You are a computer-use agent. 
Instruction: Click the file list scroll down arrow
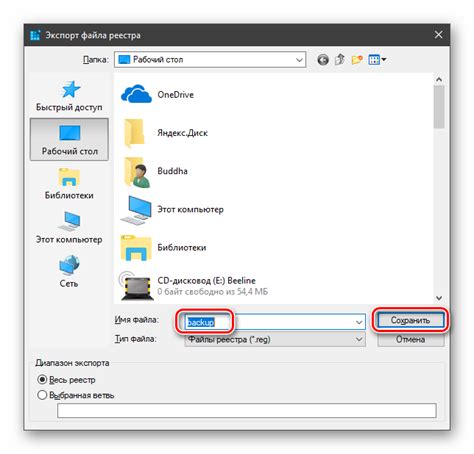click(x=439, y=298)
